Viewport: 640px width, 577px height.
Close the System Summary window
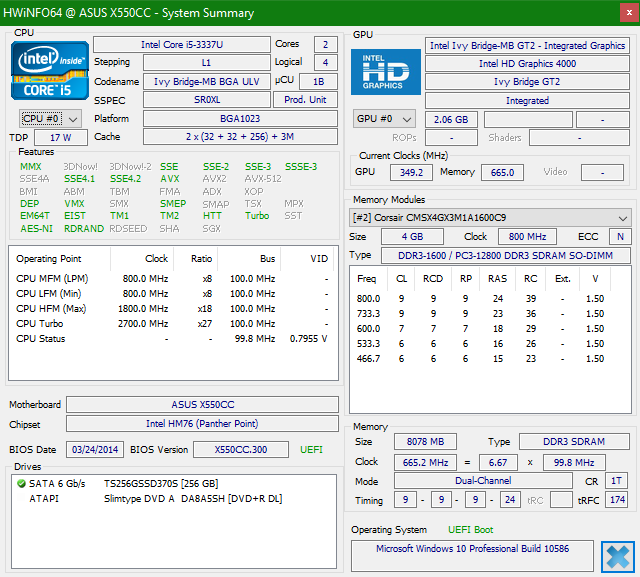point(629,13)
